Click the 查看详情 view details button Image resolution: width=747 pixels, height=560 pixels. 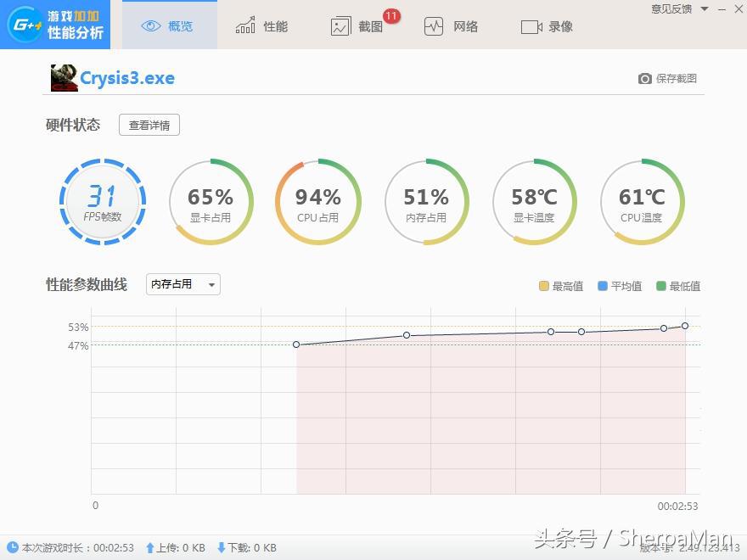[149, 126]
